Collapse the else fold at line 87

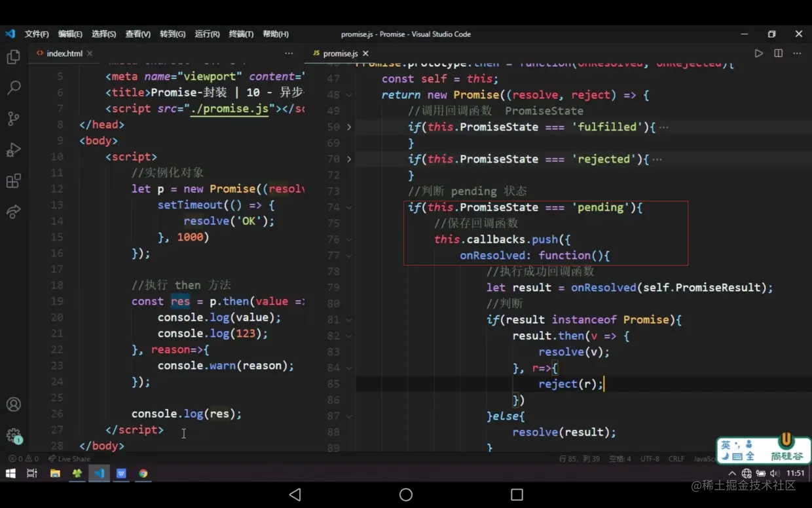pyautogui.click(x=348, y=416)
